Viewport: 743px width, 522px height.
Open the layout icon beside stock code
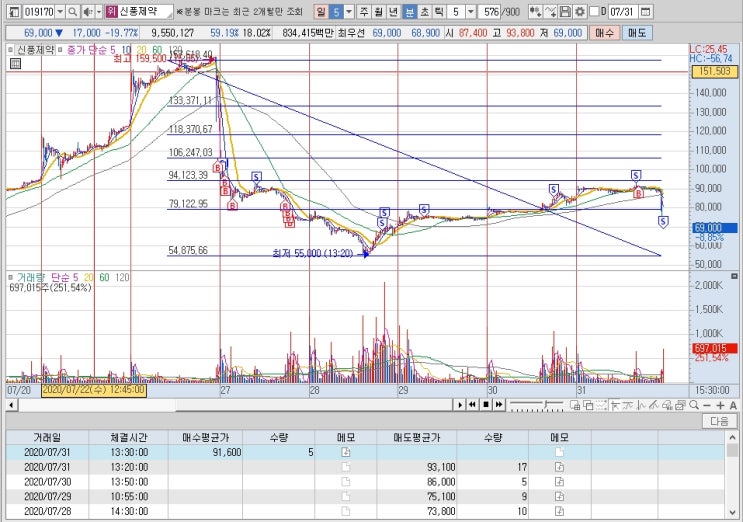click(14, 12)
